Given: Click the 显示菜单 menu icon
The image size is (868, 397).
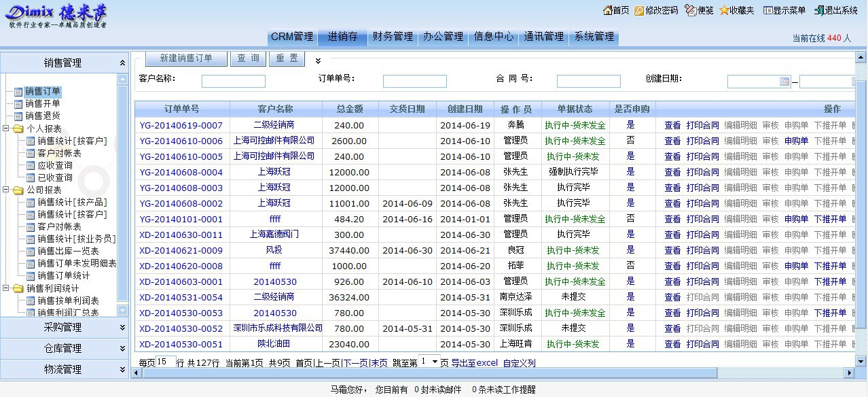Looking at the screenshot, I should point(767,10).
